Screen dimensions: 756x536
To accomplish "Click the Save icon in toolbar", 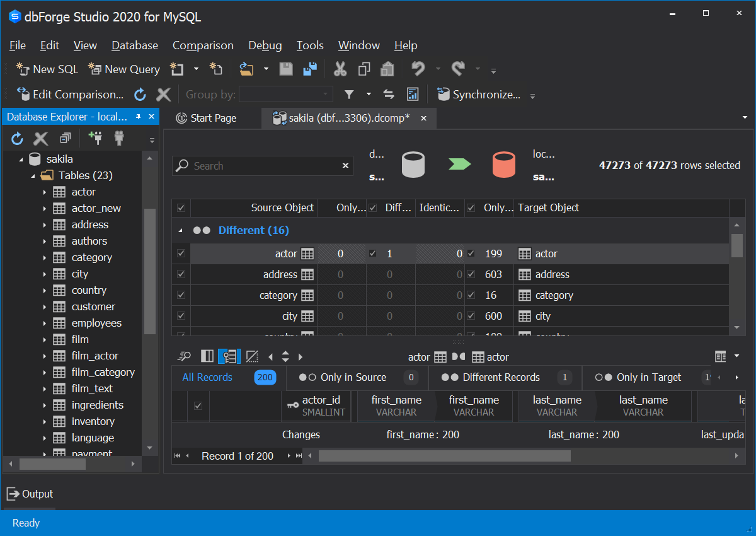I will point(286,69).
